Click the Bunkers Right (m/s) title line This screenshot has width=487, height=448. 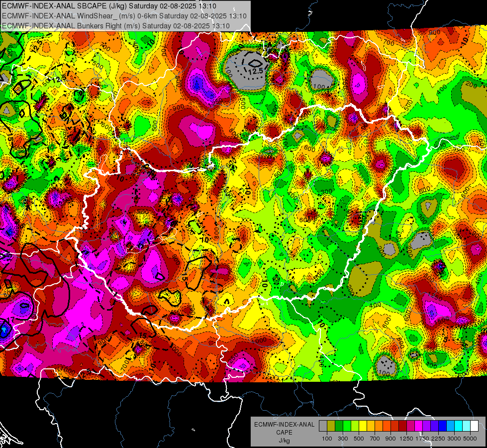115,26
